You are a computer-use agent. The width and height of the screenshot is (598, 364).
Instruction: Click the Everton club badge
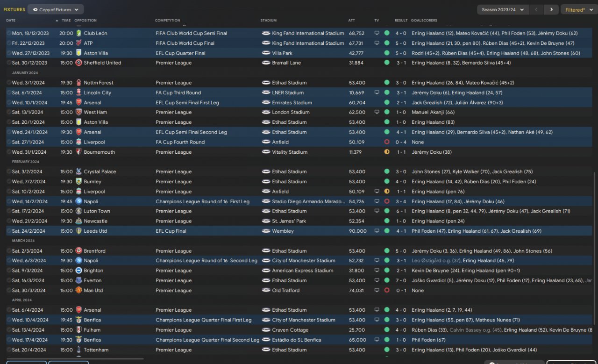(x=78, y=280)
